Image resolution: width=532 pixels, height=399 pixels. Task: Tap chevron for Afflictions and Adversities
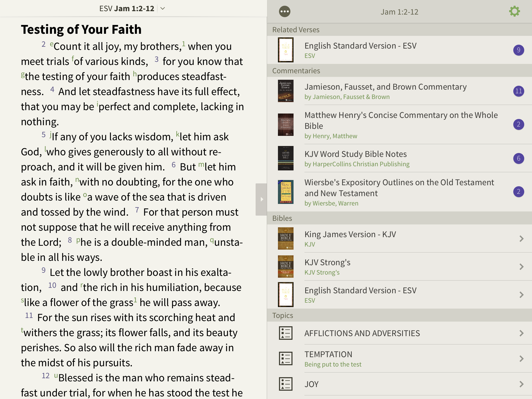[521, 333]
